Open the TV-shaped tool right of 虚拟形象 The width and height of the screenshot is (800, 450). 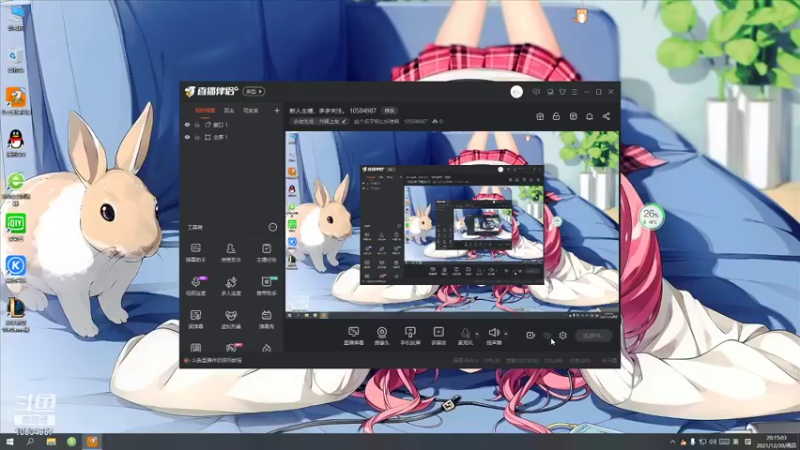pyautogui.click(x=266, y=319)
